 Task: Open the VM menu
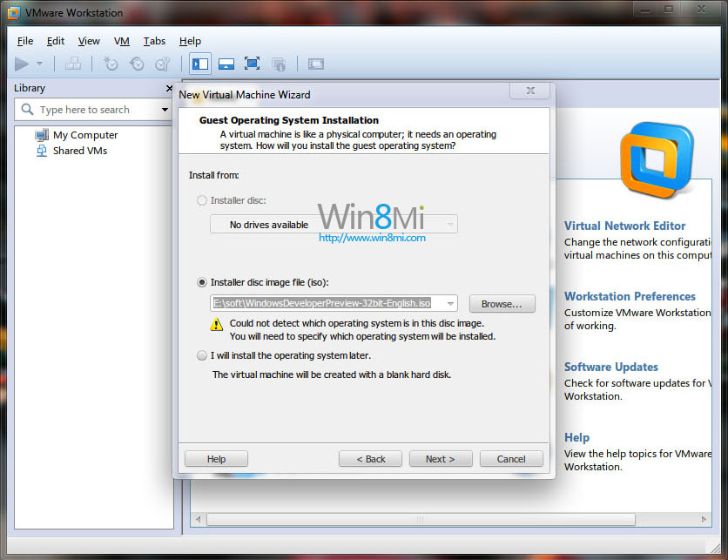[122, 41]
